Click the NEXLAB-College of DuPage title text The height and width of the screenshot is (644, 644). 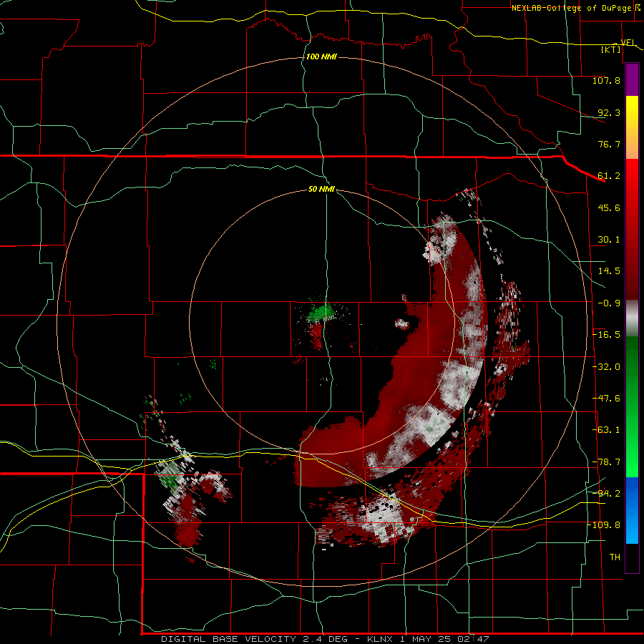click(571, 8)
